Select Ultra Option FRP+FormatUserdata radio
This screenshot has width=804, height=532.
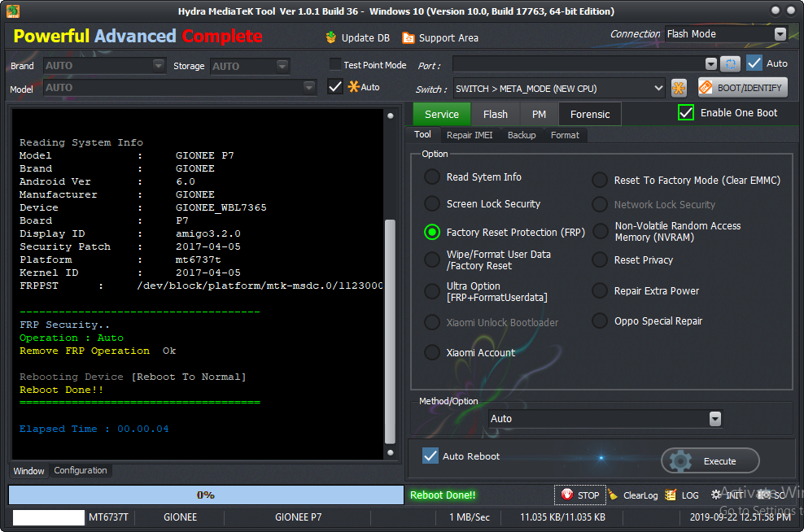point(432,292)
